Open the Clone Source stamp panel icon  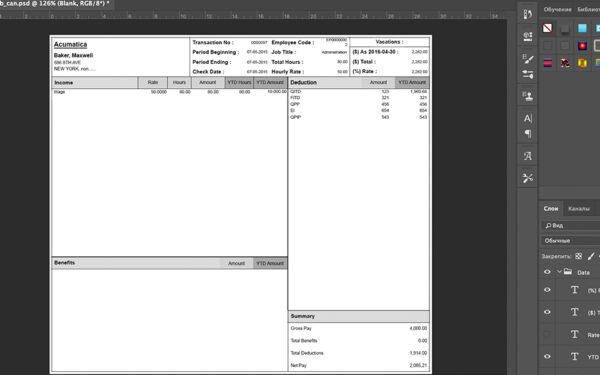[528, 96]
